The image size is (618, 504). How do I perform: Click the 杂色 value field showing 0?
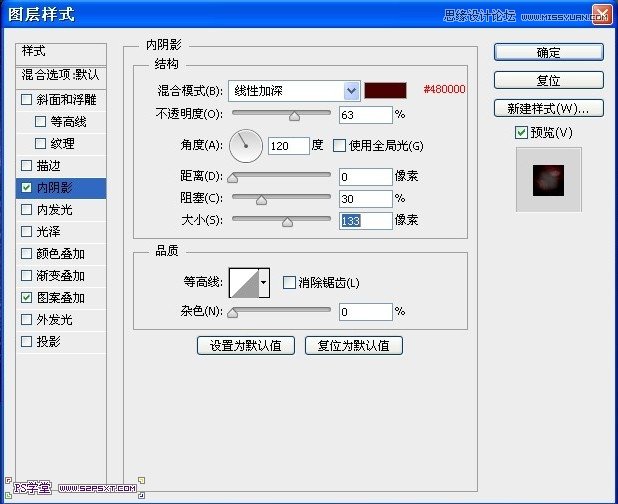(x=366, y=312)
